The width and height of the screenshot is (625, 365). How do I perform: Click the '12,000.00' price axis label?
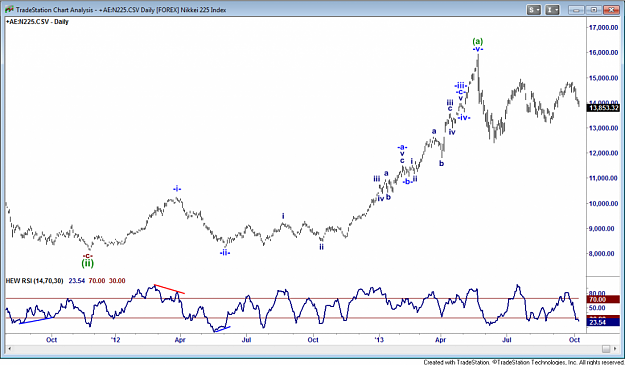coord(603,153)
